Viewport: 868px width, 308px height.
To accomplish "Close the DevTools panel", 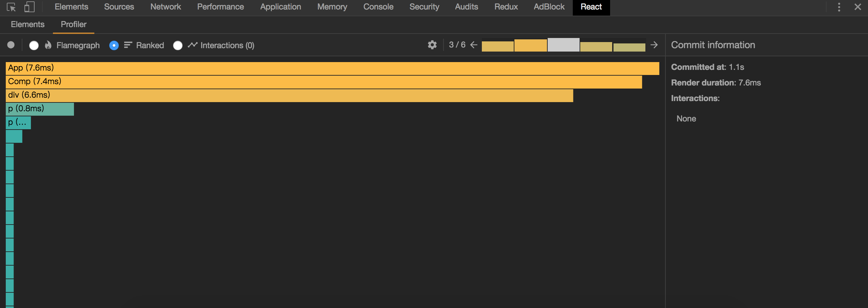I will (x=857, y=7).
